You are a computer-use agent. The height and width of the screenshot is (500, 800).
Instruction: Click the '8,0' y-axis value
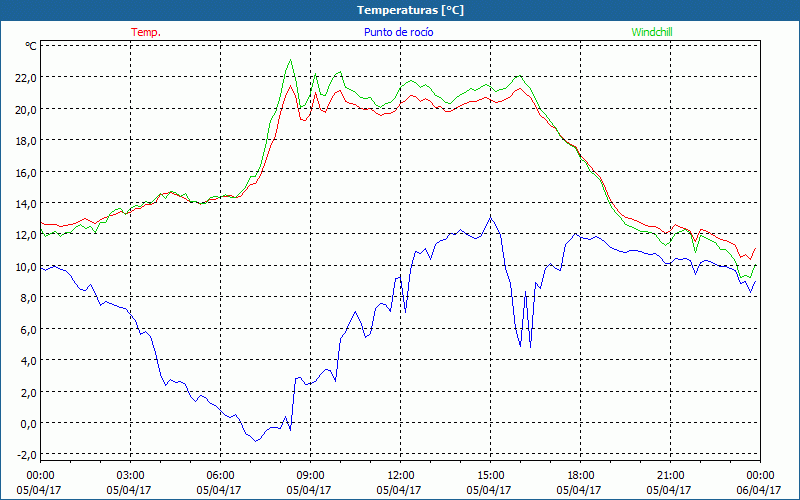pyautogui.click(x=29, y=298)
